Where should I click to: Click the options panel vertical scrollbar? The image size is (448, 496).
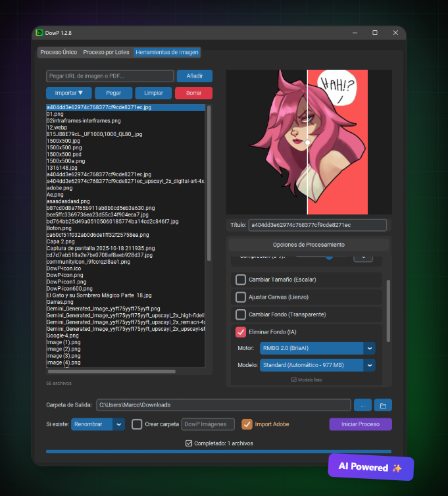tap(388, 311)
